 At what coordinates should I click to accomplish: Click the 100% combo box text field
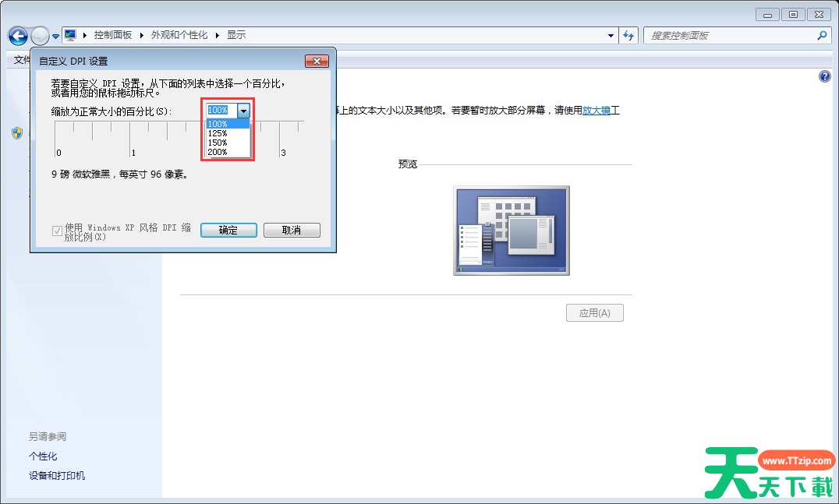point(221,110)
